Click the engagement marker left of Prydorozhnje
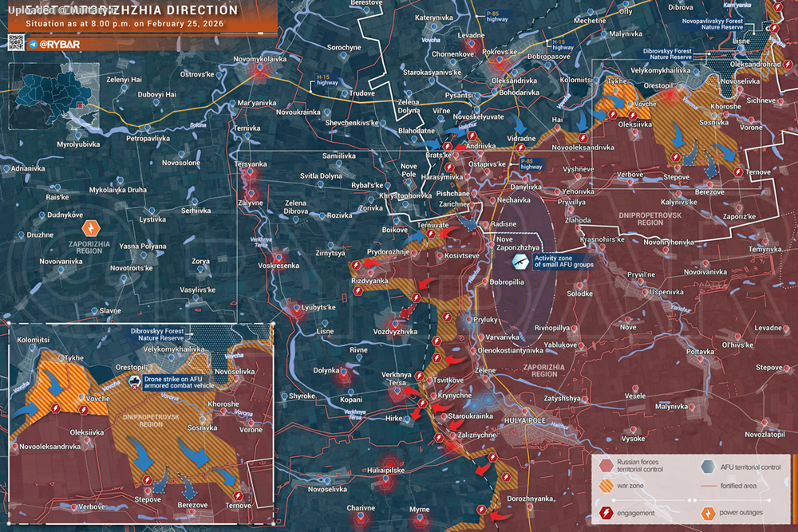Screen dimensions: 798x532 (x=356, y=265)
